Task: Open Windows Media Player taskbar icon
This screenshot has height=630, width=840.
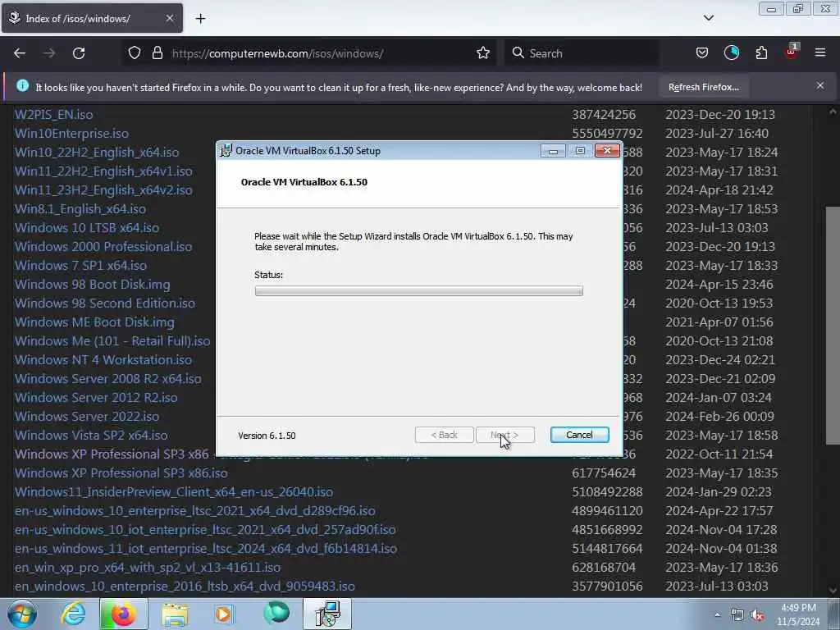Action: 224,614
